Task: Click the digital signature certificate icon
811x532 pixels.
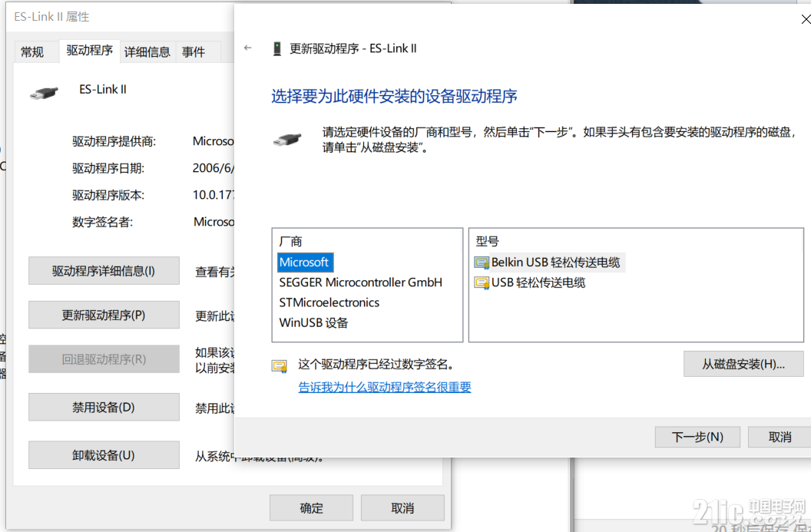Action: 280,366
